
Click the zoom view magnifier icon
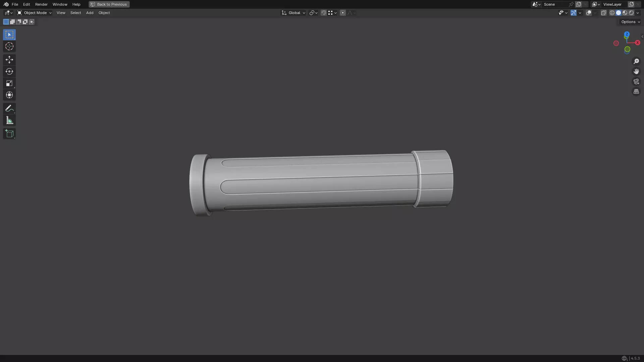pos(636,61)
